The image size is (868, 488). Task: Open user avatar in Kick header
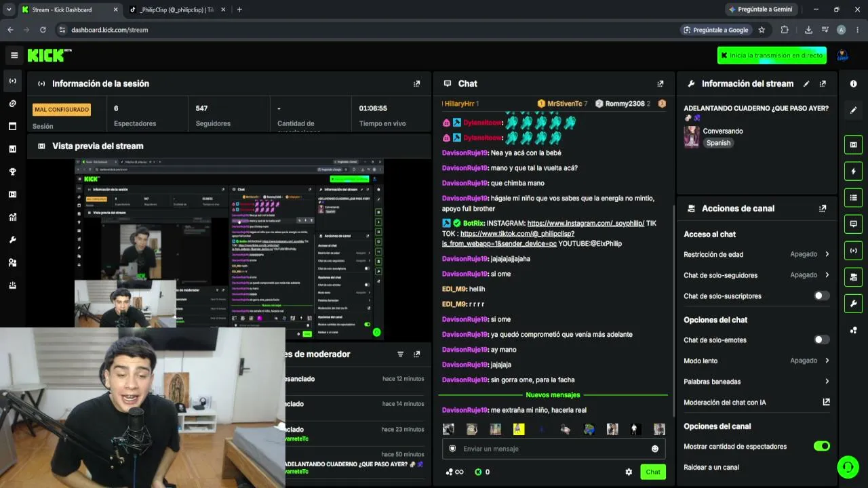click(x=842, y=56)
